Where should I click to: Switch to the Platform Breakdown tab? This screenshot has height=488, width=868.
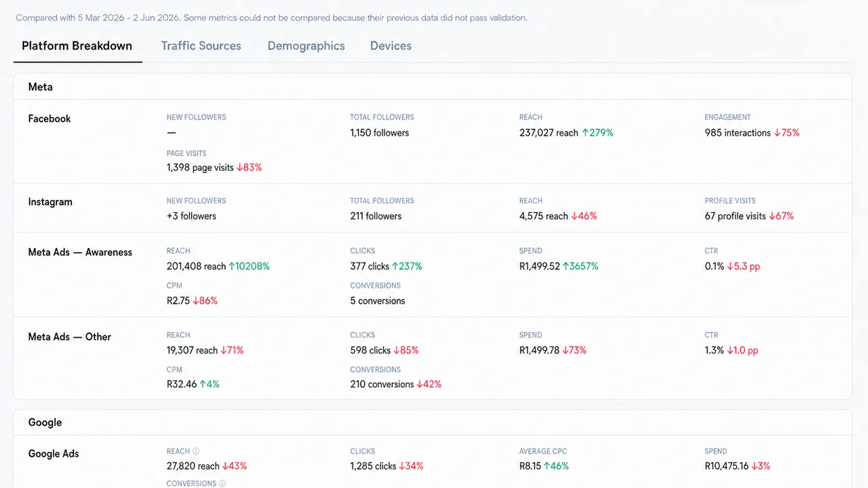(x=77, y=46)
